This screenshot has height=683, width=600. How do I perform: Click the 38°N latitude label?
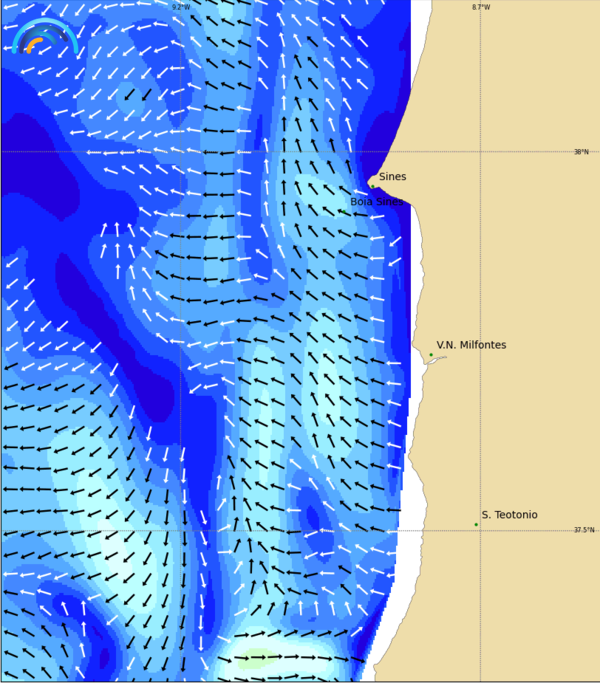coord(581,152)
